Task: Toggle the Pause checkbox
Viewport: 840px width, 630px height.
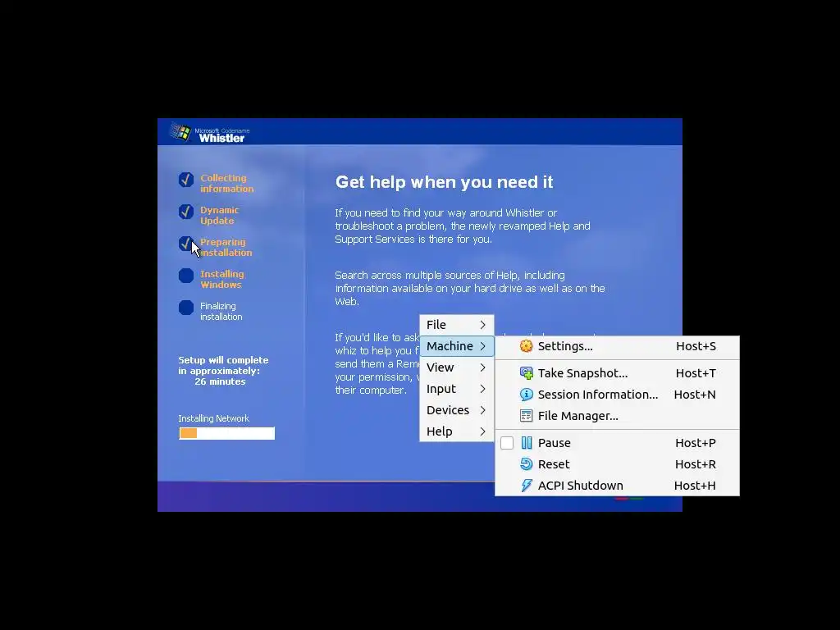Action: point(507,443)
